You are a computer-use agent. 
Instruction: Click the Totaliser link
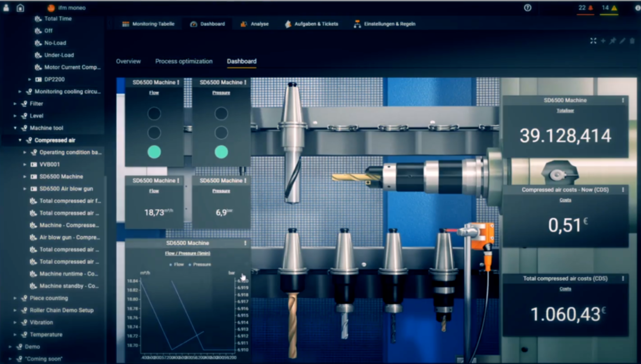565,110
